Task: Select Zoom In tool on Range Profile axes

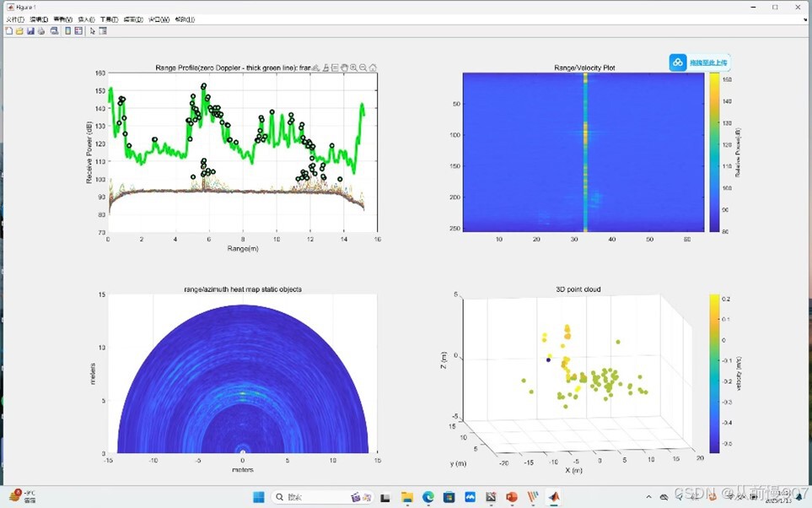Action: [x=353, y=68]
